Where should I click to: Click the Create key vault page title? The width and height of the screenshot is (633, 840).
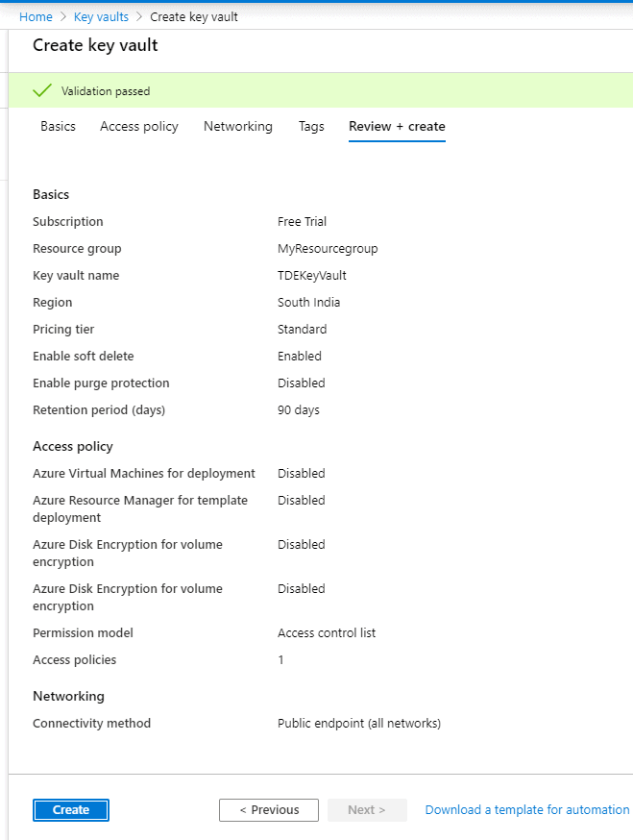click(x=95, y=45)
